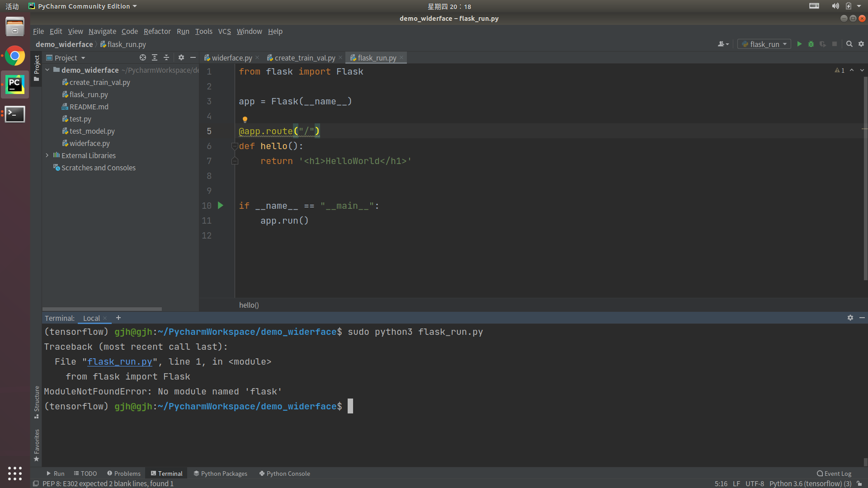Change line separator LF
The width and height of the screenshot is (868, 488).
(x=736, y=483)
